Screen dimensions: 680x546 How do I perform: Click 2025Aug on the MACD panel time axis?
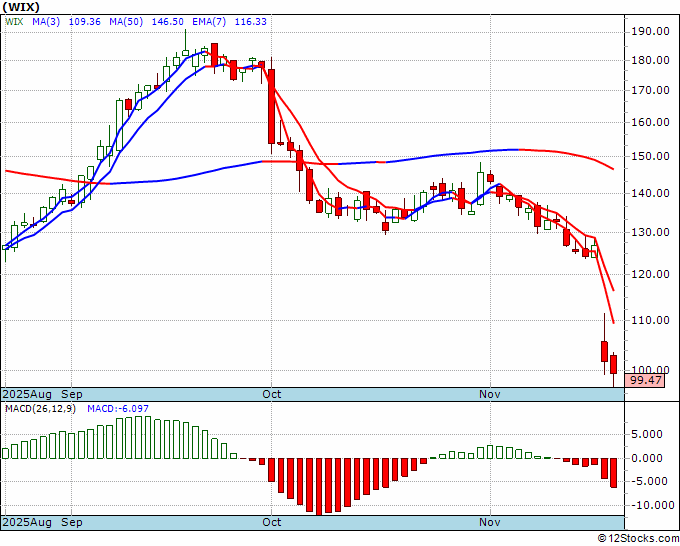tap(27, 522)
